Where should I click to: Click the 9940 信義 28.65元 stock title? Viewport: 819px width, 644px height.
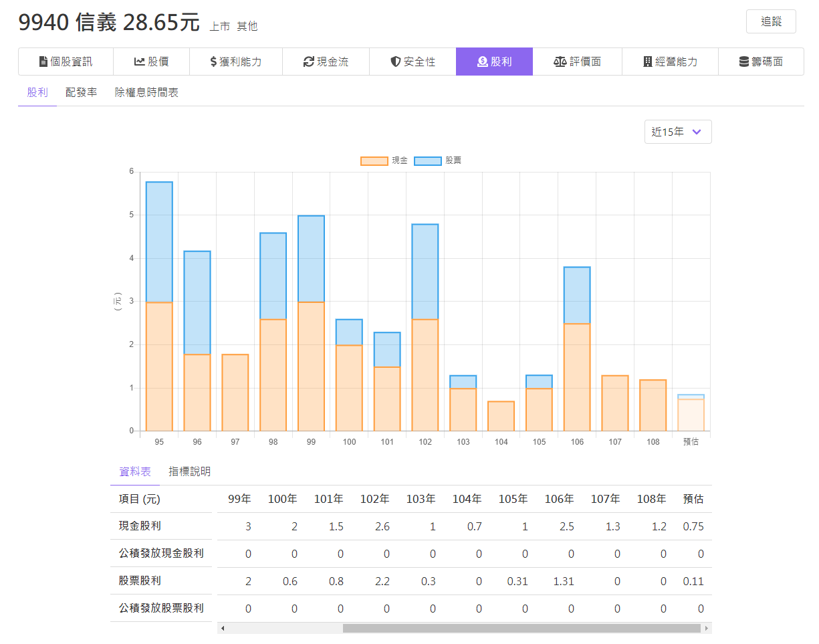(109, 22)
